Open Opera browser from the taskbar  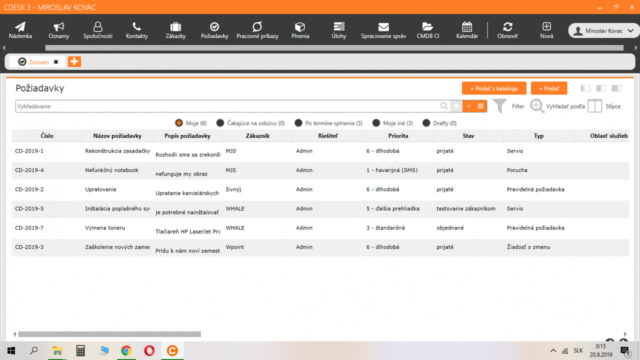point(149,351)
